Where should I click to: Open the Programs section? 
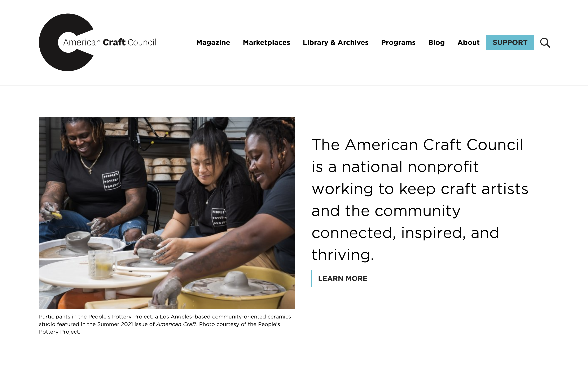[398, 43]
